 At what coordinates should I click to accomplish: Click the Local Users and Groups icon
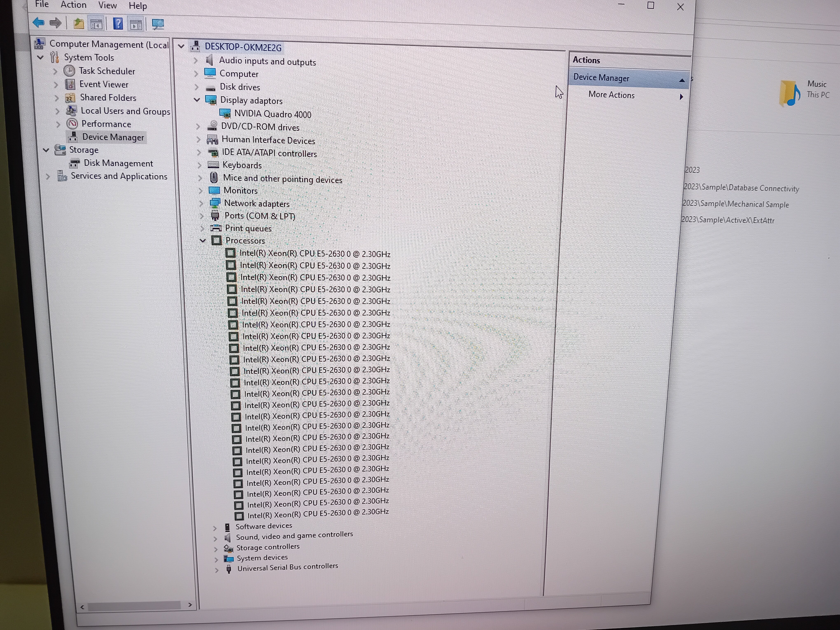pos(71,111)
